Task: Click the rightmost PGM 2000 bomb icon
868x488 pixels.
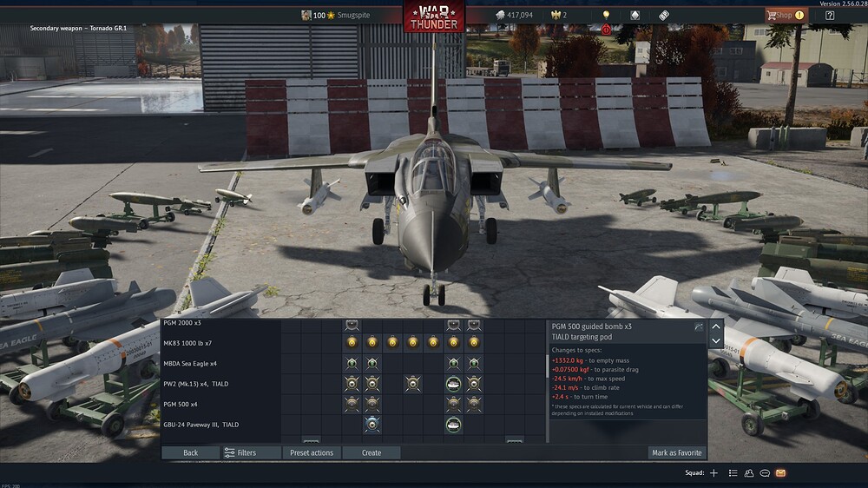Action: 474,325
